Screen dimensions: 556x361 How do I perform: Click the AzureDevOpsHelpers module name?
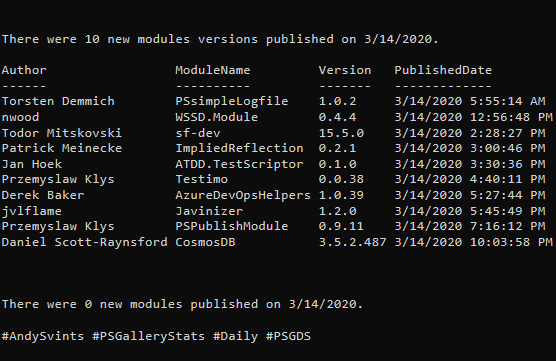pyautogui.click(x=243, y=195)
